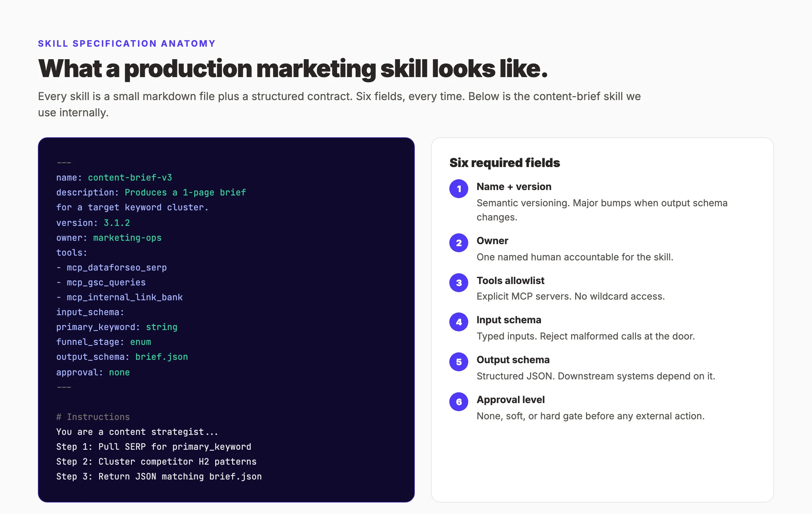Viewport: 812px width, 514px height.
Task: Click 'Step 2: Cluster competitor H2 patterns' line
Action: click(x=156, y=462)
